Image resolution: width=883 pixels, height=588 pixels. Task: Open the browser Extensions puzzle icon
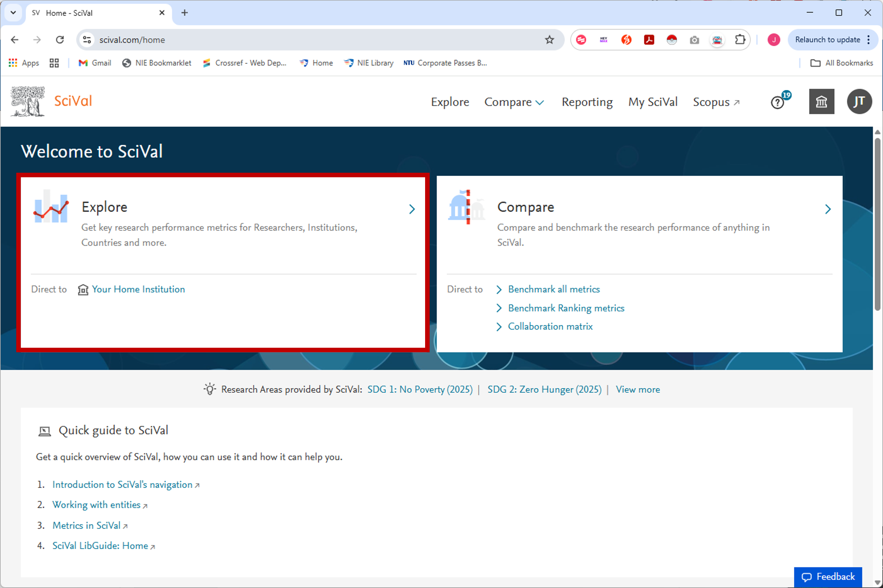point(740,39)
